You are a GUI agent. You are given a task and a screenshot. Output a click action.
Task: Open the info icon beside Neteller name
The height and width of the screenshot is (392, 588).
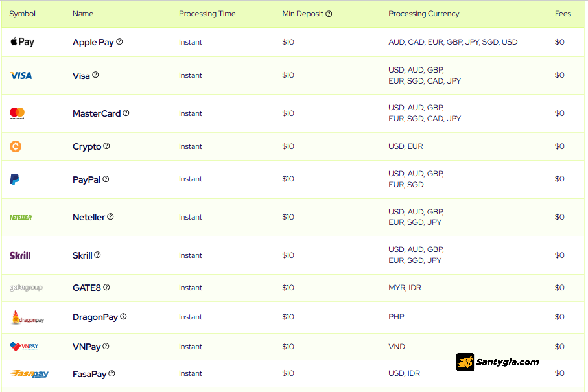(x=110, y=216)
